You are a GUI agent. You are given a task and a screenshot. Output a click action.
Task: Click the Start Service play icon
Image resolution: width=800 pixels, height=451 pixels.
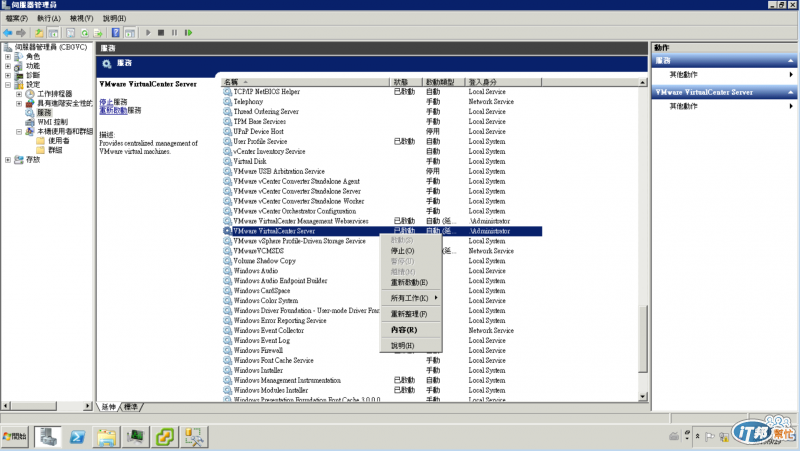[148, 33]
